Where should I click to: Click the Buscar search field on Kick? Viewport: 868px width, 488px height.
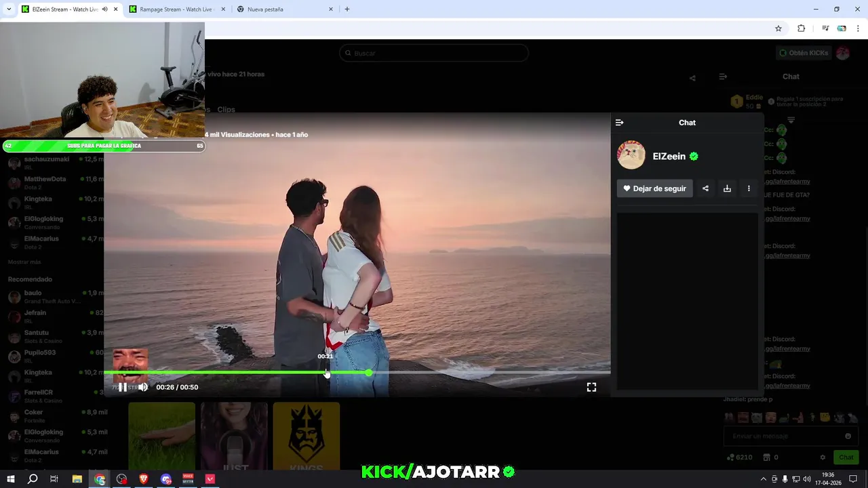434,53
